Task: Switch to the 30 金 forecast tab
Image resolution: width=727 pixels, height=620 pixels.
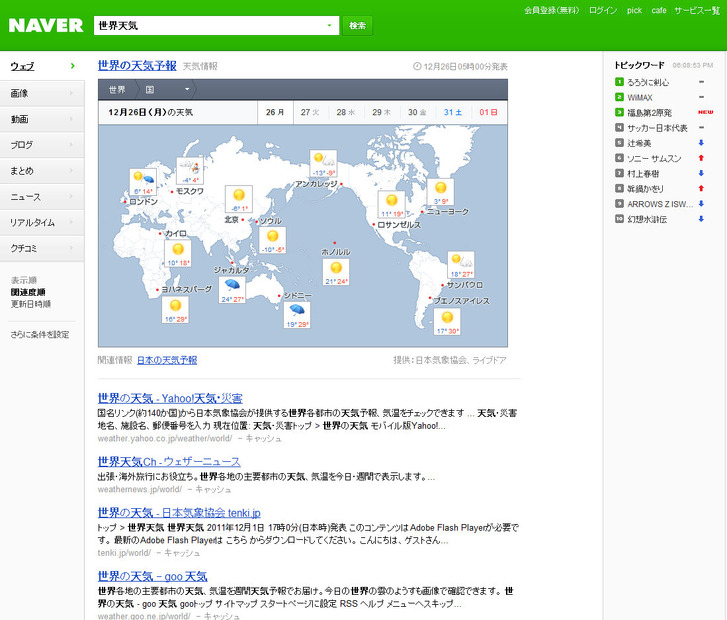Action: [417, 112]
